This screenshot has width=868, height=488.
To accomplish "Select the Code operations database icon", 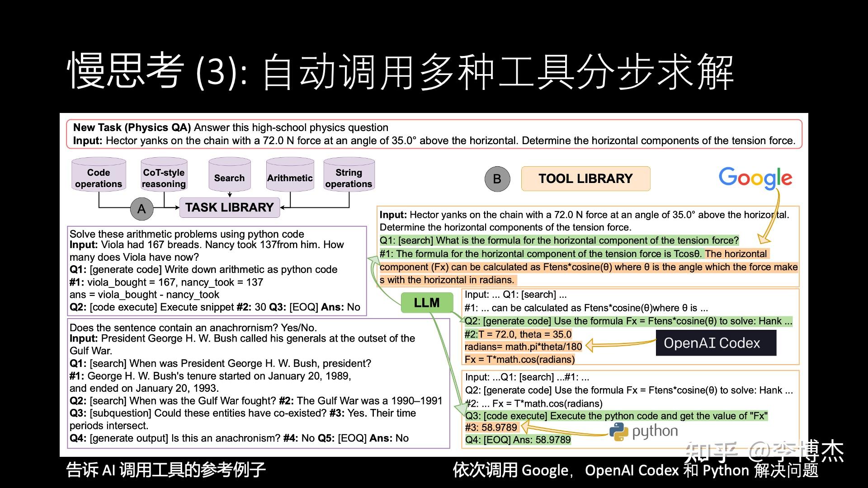I will point(98,175).
